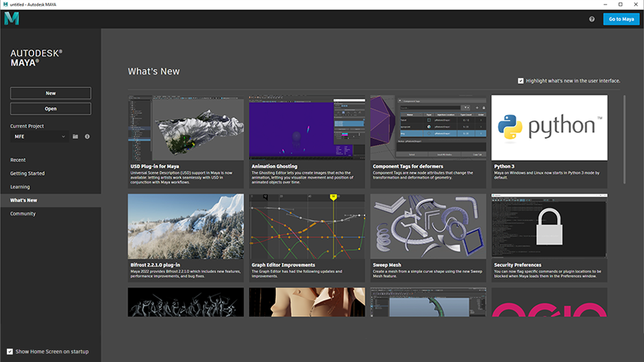Click the project folder browse icon
This screenshot has width=644, height=362.
pyautogui.click(x=75, y=136)
